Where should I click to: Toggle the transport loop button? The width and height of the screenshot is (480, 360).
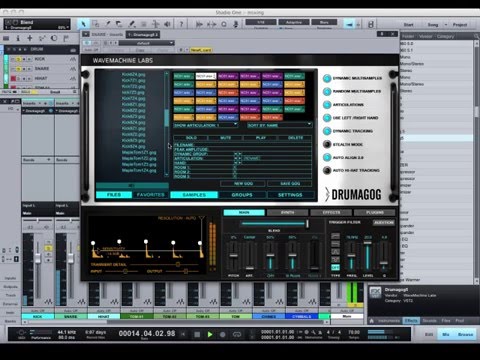click(237, 334)
